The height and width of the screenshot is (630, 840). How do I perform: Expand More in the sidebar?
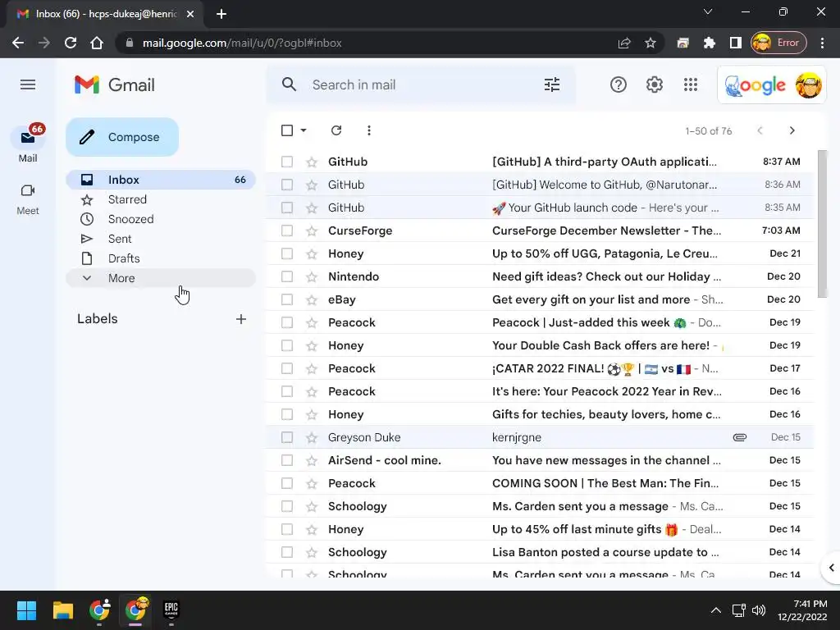(x=161, y=278)
